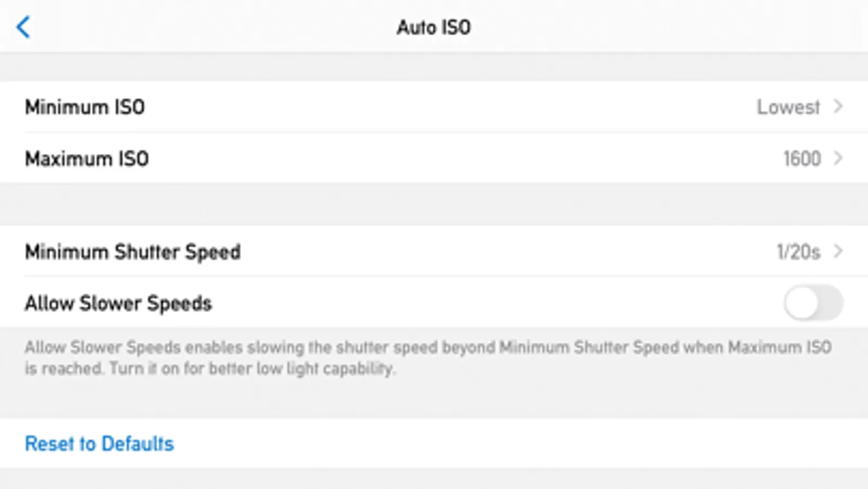This screenshot has width=868, height=489.
Task: Select the 1600 value for Maximum ISO
Action: click(x=802, y=159)
